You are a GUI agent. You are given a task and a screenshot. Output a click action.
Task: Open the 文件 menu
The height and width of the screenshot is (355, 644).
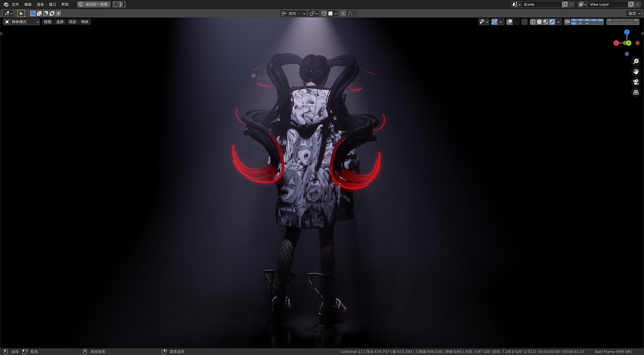tap(16, 4)
